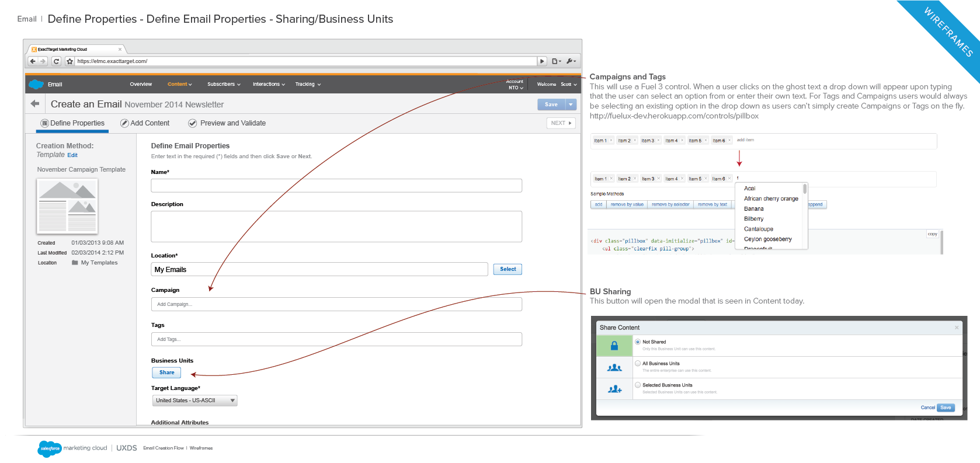This screenshot has height=463, width=980.
Task: Choose Banana from the pillbox suggestion list
Action: pos(754,208)
